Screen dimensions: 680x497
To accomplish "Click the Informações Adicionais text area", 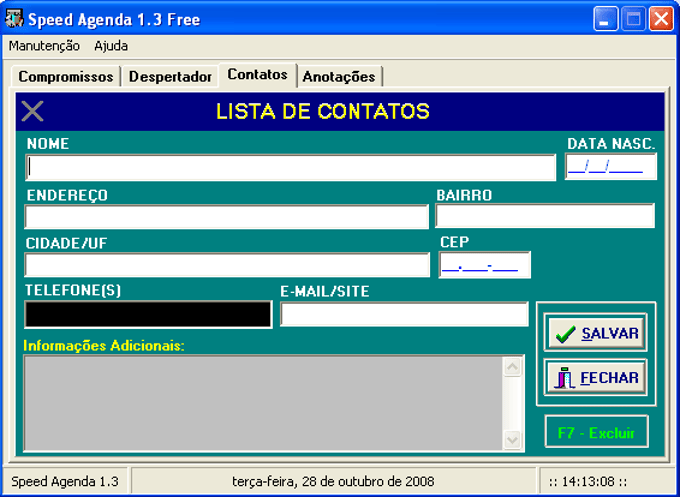I will (x=263, y=404).
